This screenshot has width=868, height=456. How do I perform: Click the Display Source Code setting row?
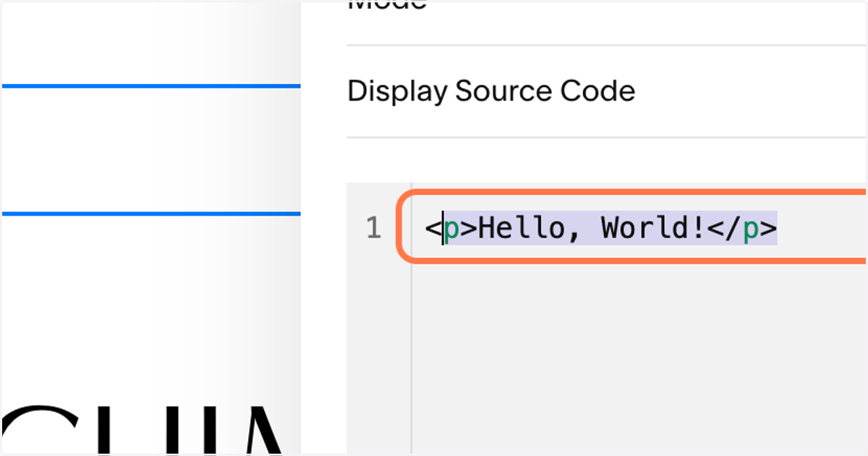point(607,91)
